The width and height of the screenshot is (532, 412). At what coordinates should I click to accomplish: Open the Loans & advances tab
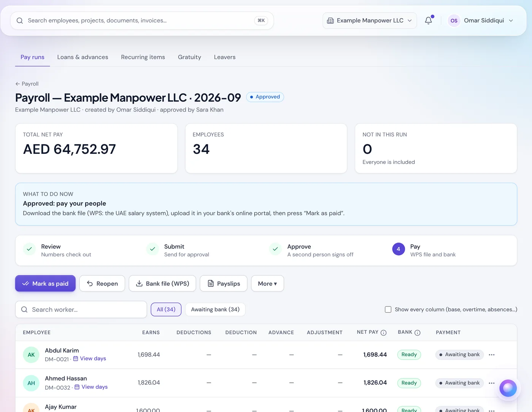pyautogui.click(x=82, y=57)
